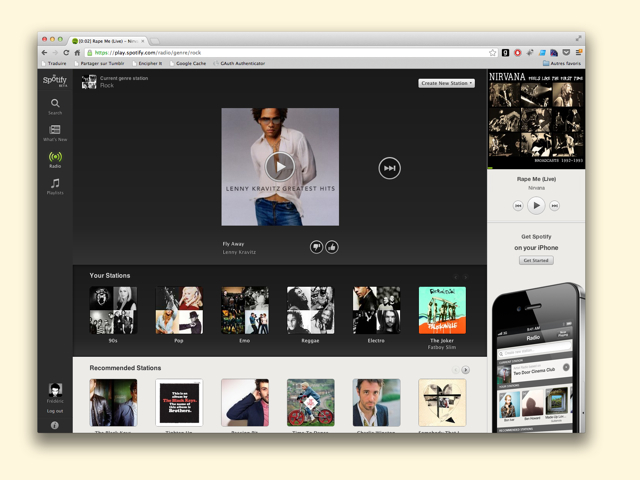Open the Pop station
640x480 pixels.
pos(179,310)
